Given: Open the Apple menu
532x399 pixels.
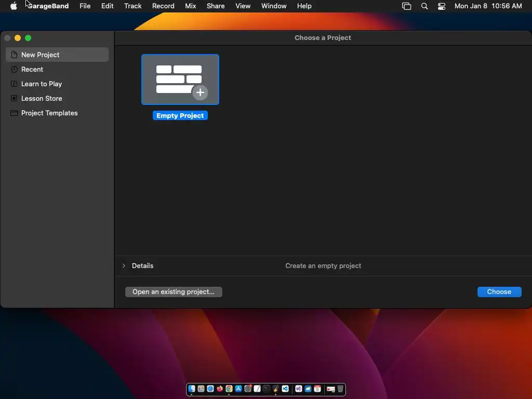Looking at the screenshot, I should coord(14,6).
